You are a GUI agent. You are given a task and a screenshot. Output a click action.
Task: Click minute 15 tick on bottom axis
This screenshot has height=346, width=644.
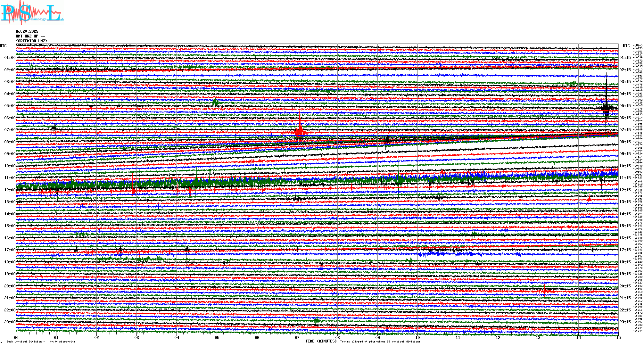(618, 337)
